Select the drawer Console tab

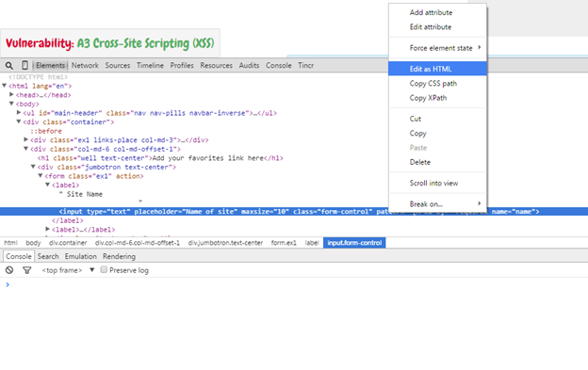coord(19,256)
